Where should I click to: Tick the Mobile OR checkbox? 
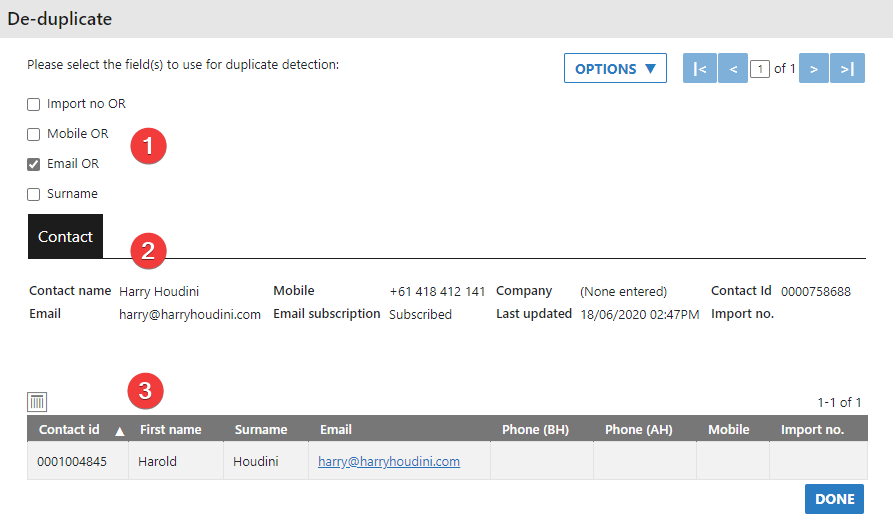34,134
